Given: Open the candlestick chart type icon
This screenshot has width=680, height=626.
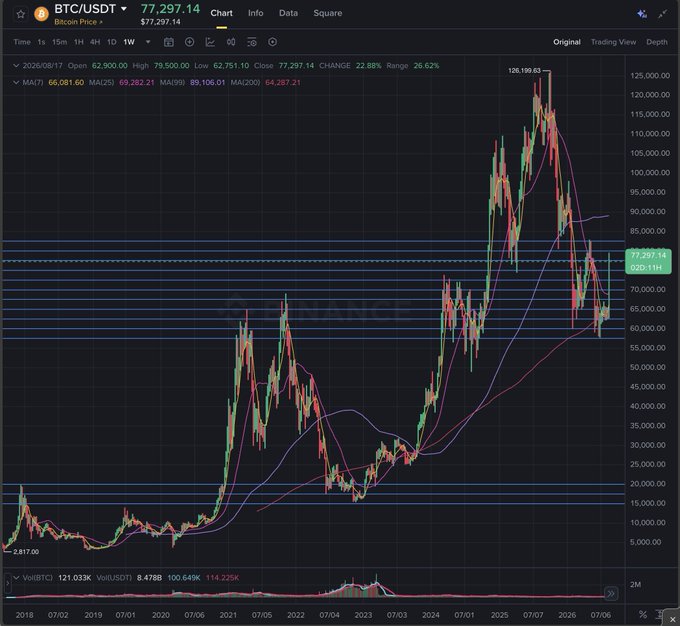Looking at the screenshot, I should tap(231, 42).
